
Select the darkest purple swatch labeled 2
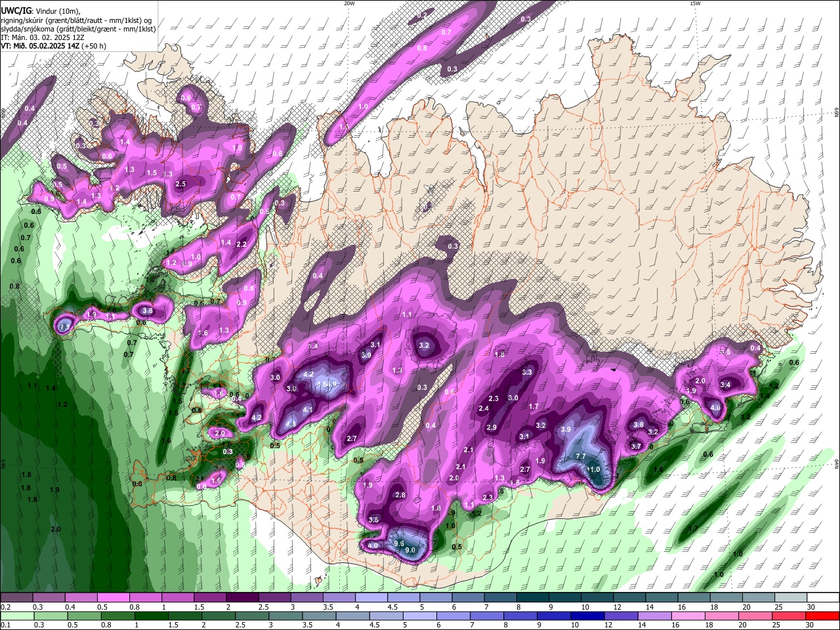pos(241,598)
